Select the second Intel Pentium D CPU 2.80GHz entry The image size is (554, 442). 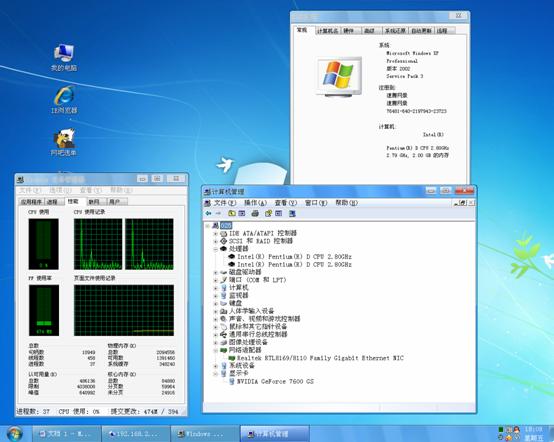click(x=294, y=264)
